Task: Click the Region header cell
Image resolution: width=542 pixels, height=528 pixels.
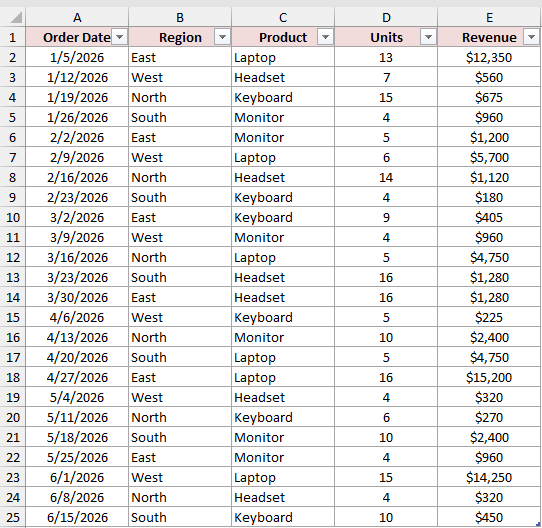Action: tap(180, 37)
